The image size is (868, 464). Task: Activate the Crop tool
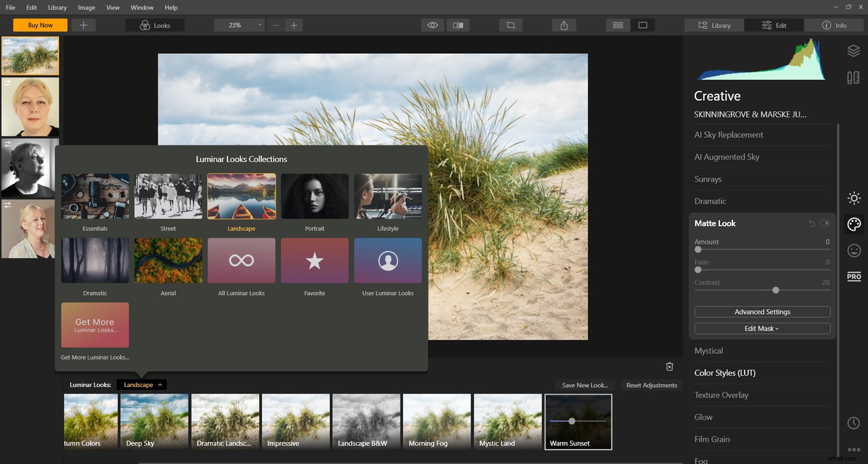point(510,25)
